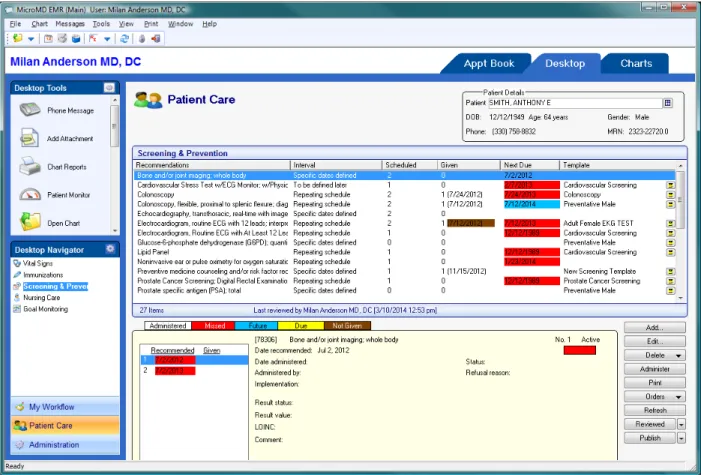Open the Administration section
The height and width of the screenshot is (475, 701).
point(65,445)
